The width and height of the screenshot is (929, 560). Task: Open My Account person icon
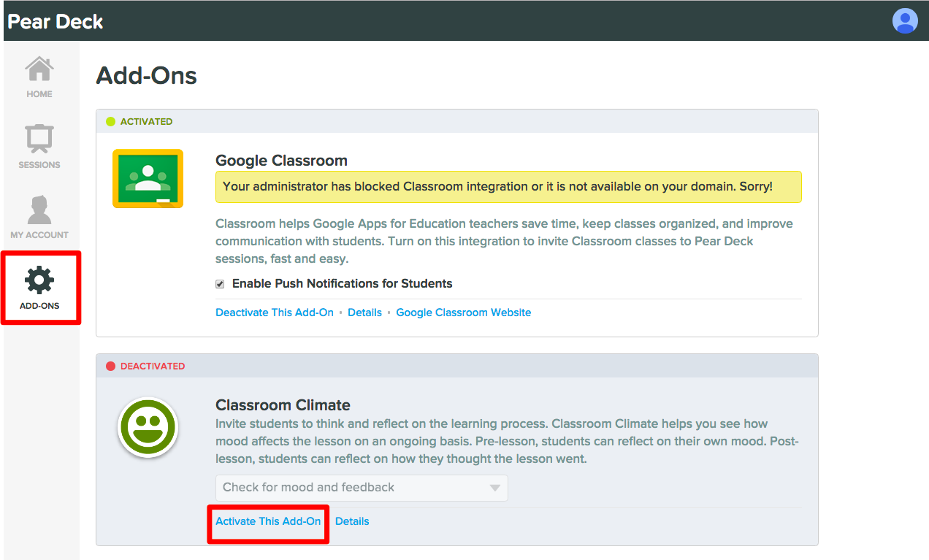39,210
